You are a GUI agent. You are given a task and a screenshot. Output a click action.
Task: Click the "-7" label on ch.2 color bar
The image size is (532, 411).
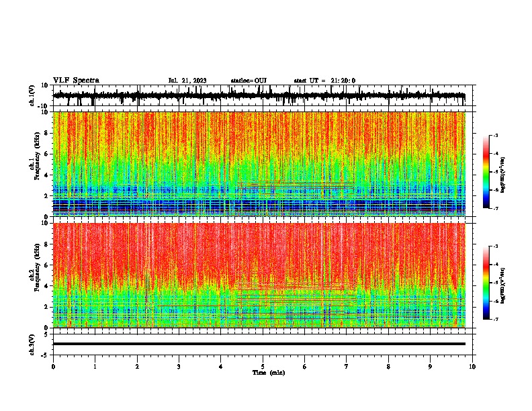496,320
